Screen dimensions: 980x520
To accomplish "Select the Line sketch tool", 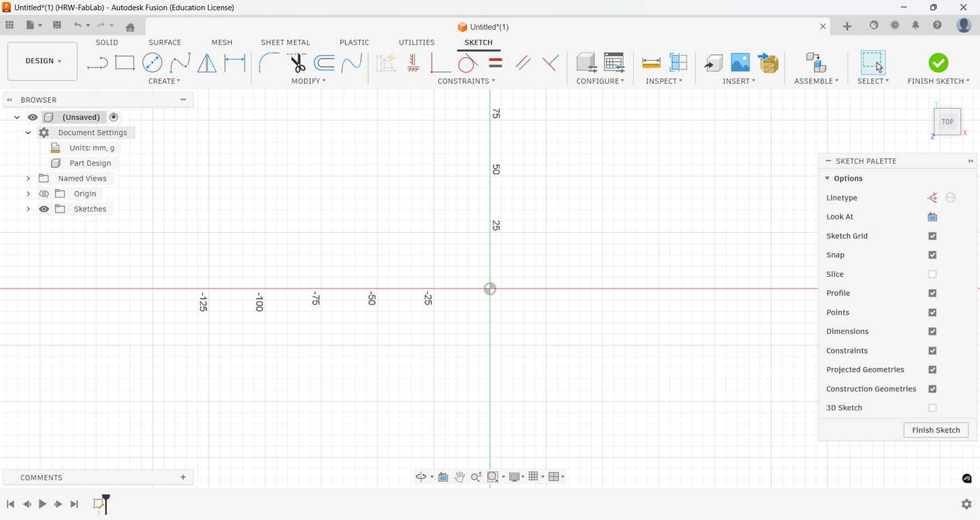I will point(97,63).
